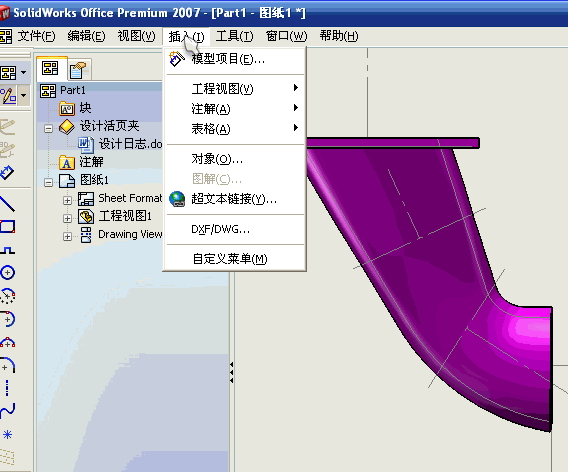The width and height of the screenshot is (568, 472).
Task: Open the 工程视图(V) submenu
Action: pyautogui.click(x=234, y=88)
